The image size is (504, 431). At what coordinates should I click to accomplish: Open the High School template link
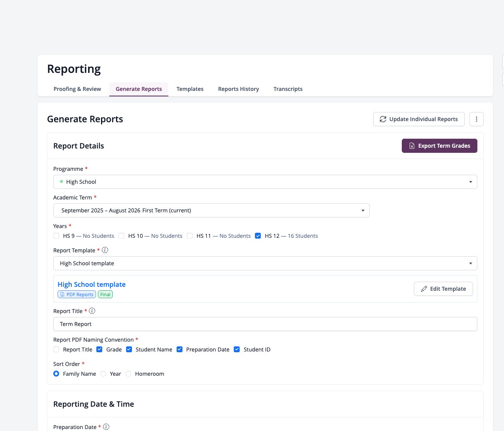(92, 284)
